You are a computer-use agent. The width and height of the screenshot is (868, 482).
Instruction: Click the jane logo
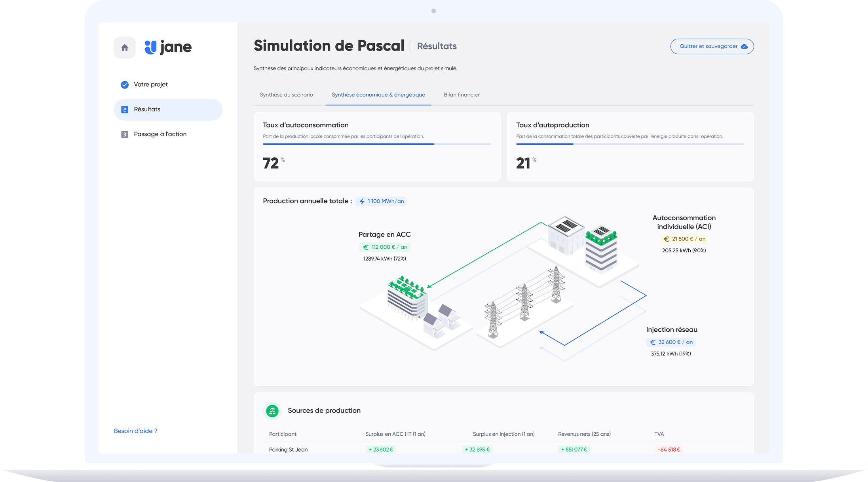click(x=168, y=47)
